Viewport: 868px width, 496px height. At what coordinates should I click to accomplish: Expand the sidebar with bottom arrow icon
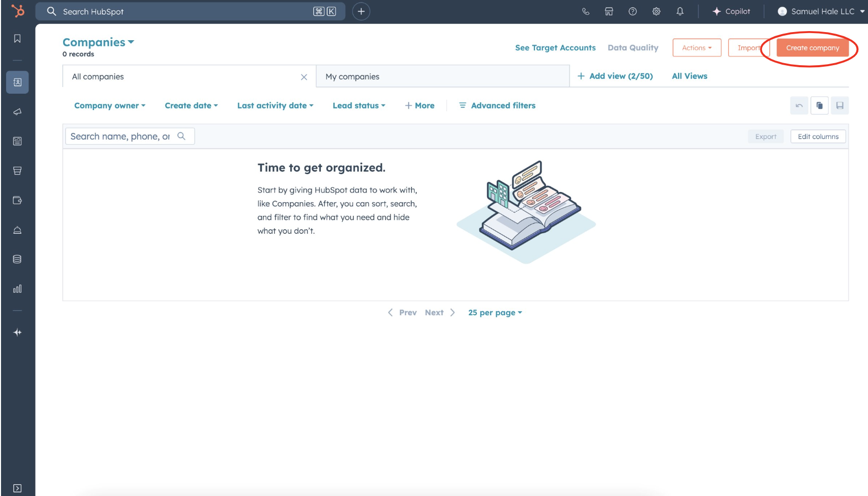coord(17,488)
